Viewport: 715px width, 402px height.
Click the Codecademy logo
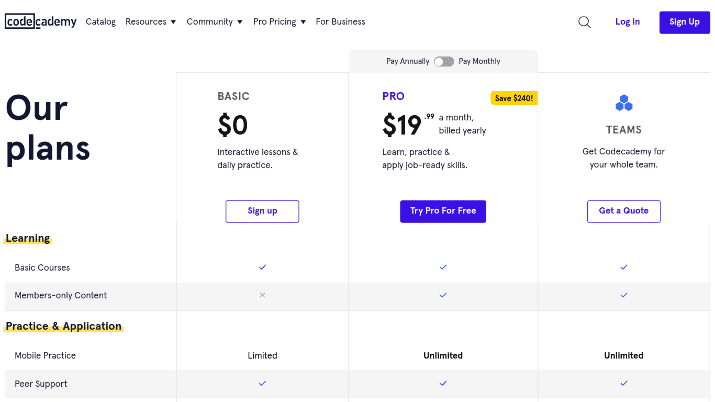pos(41,21)
